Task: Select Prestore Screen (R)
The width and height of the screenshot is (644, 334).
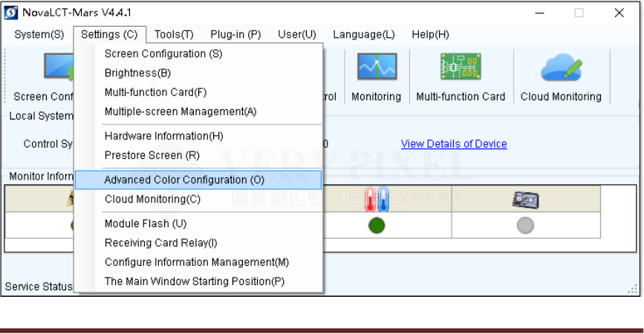Action: [198, 155]
